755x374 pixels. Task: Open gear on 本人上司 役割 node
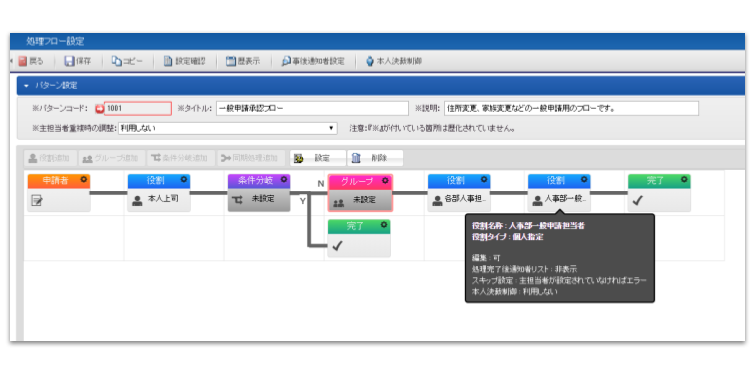click(183, 179)
